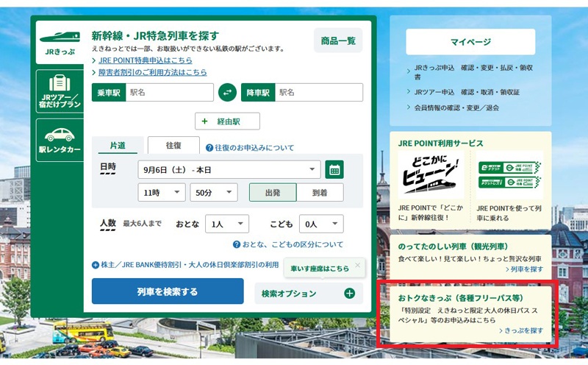This screenshot has width=588, height=365.
Task: Select the 片道 one-way tab
Action: 118,145
